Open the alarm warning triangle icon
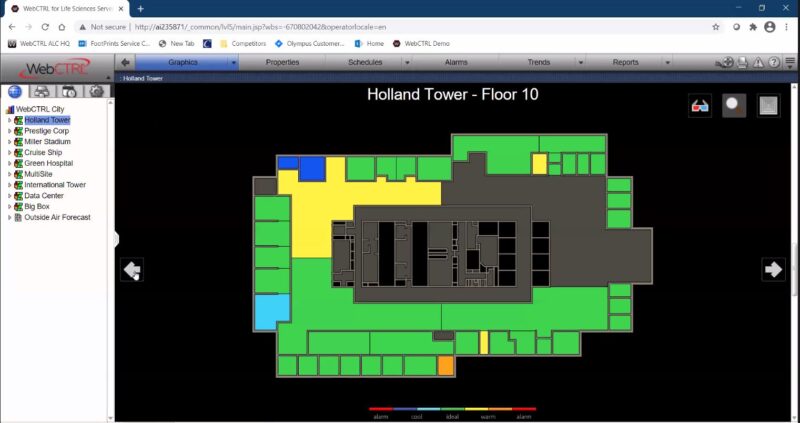This screenshot has width=800, height=423. click(758, 63)
